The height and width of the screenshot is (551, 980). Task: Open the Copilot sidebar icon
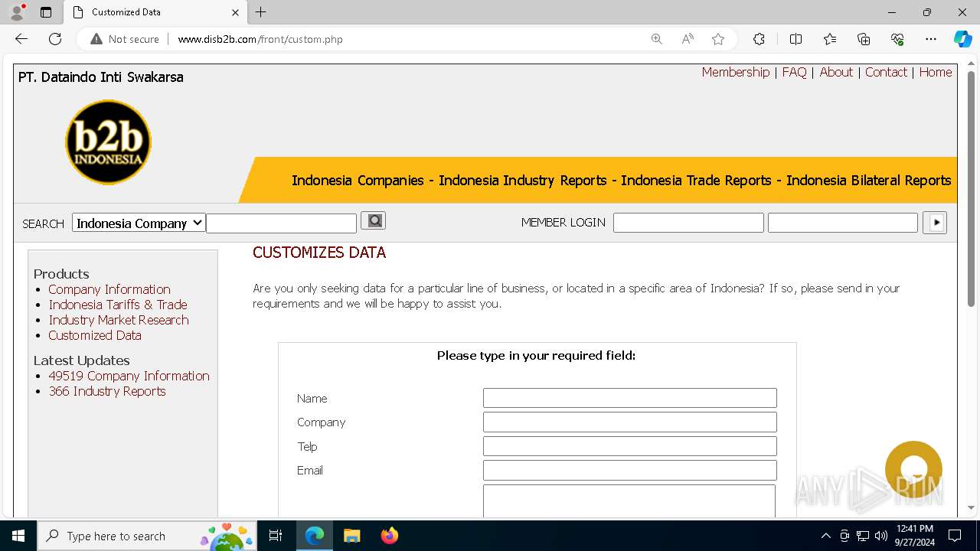(x=962, y=39)
